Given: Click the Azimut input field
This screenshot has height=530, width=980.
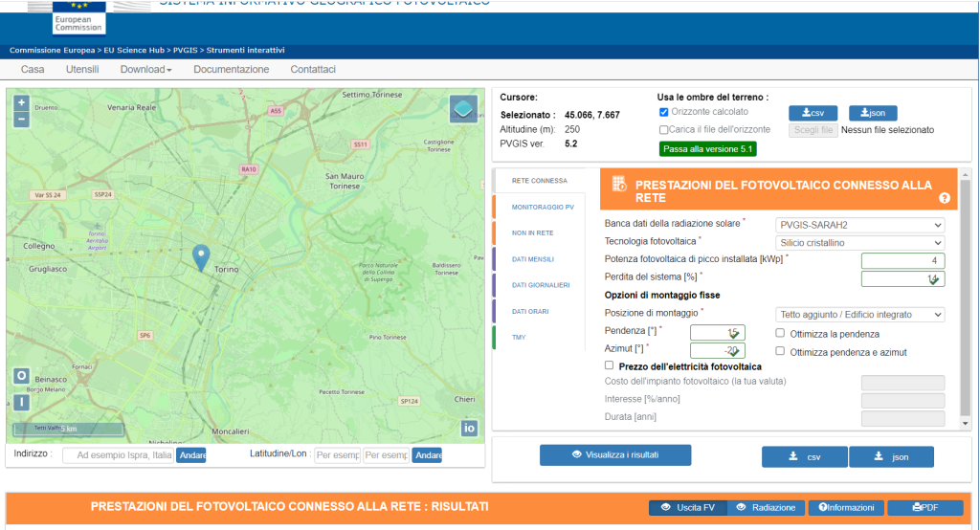Looking at the screenshot, I should [718, 351].
